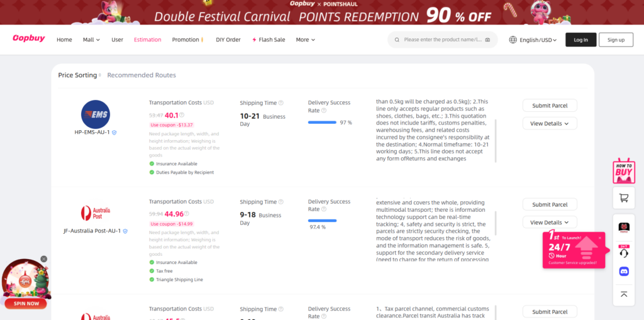Click the shield badge beside JF-Australia Post-AU-1
The height and width of the screenshot is (320, 644).
(x=125, y=231)
